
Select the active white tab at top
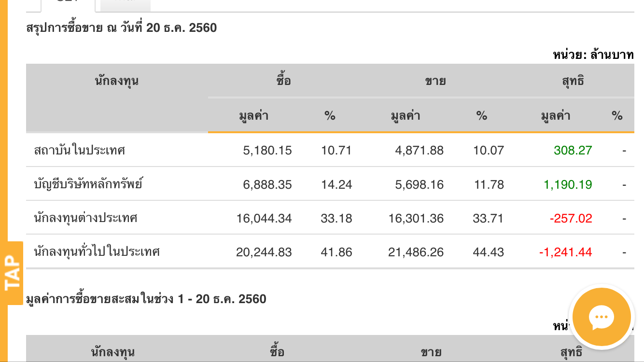coord(68,4)
